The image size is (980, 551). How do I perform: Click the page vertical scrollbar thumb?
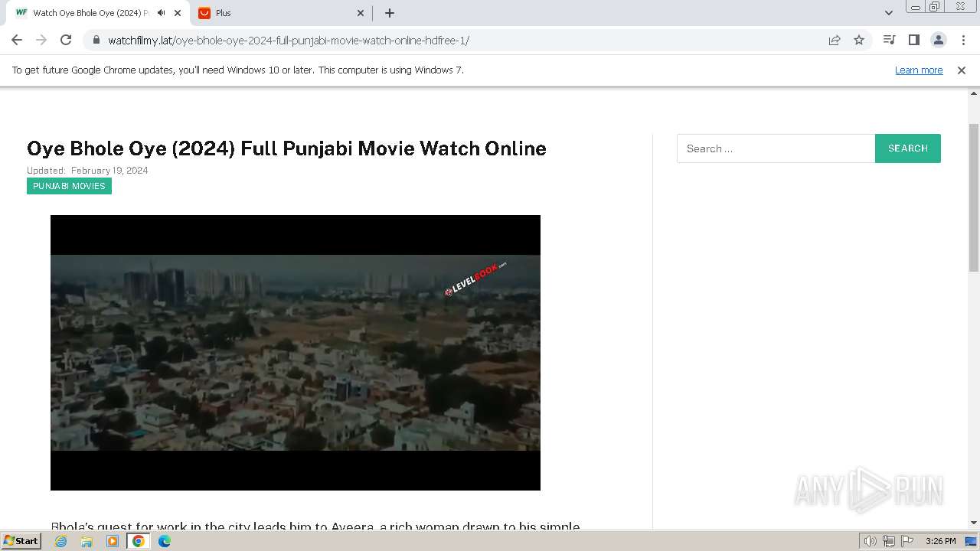tap(974, 197)
